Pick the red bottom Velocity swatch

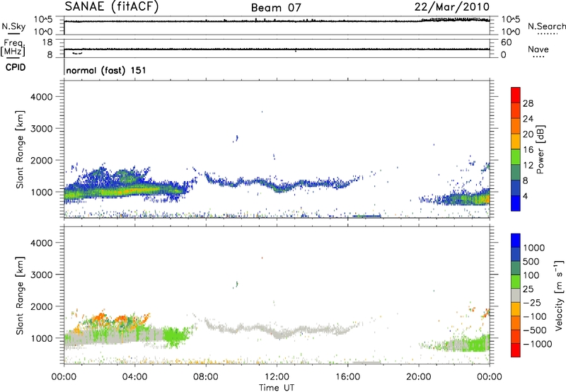516,350
